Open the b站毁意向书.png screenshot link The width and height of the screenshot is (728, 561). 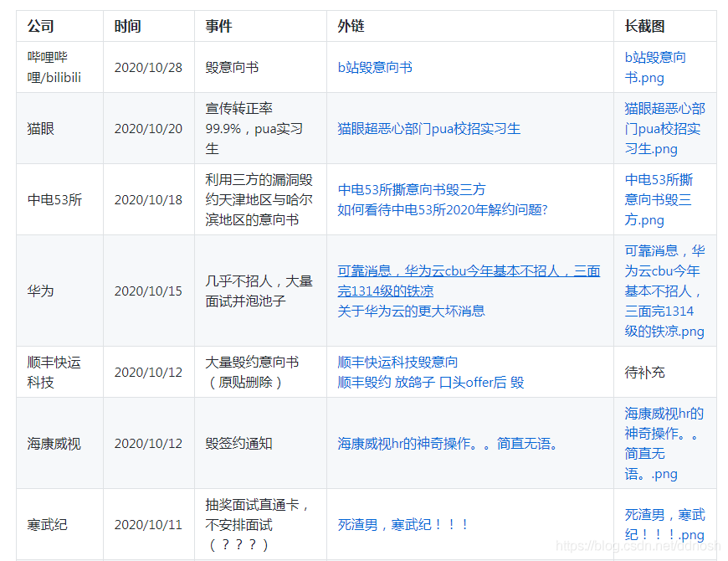tap(655, 67)
